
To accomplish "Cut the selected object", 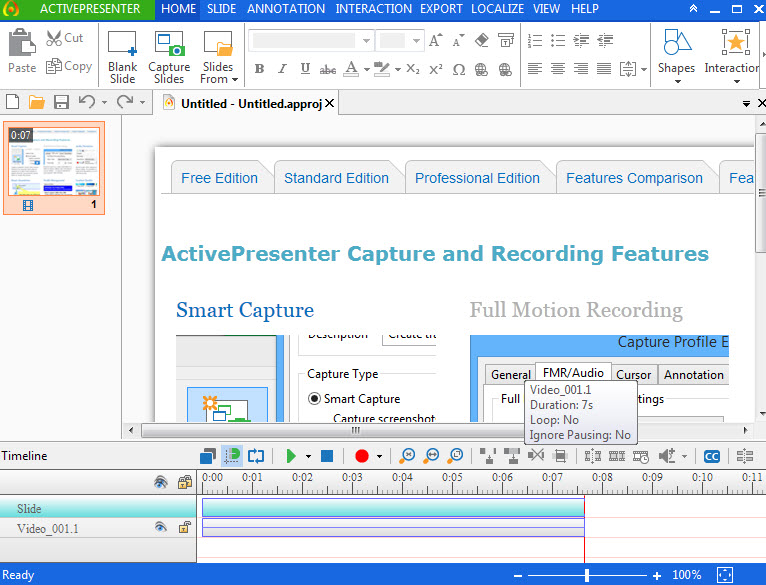I will [x=64, y=38].
